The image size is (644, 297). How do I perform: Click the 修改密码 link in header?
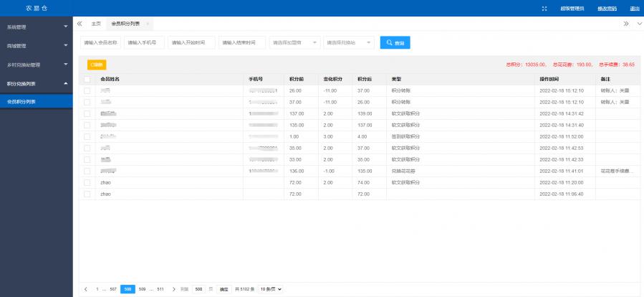tap(606, 8)
